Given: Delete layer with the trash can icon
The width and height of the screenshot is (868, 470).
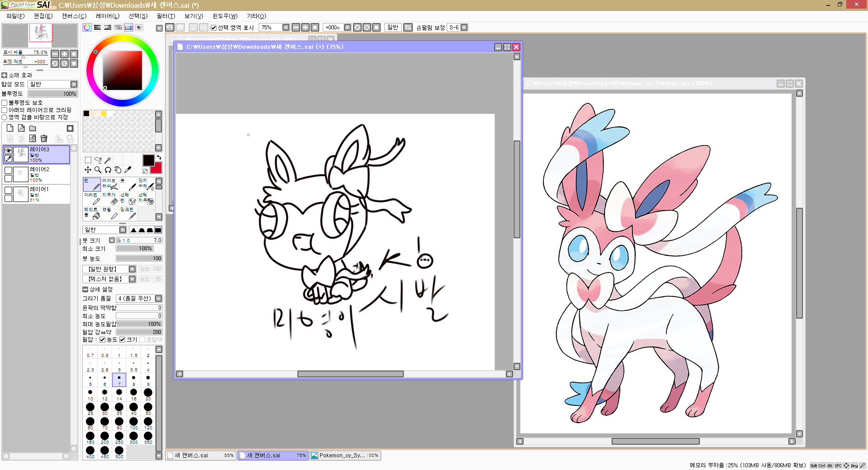Looking at the screenshot, I should pos(44,138).
